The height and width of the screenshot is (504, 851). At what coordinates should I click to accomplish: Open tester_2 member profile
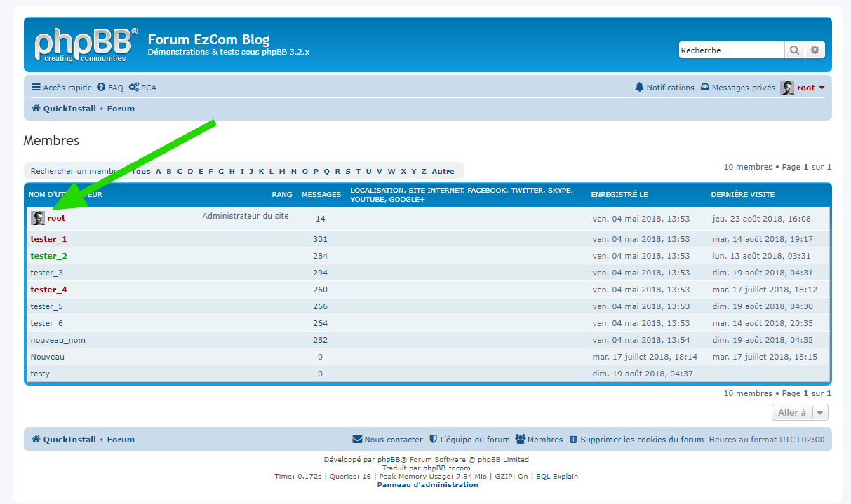(49, 256)
